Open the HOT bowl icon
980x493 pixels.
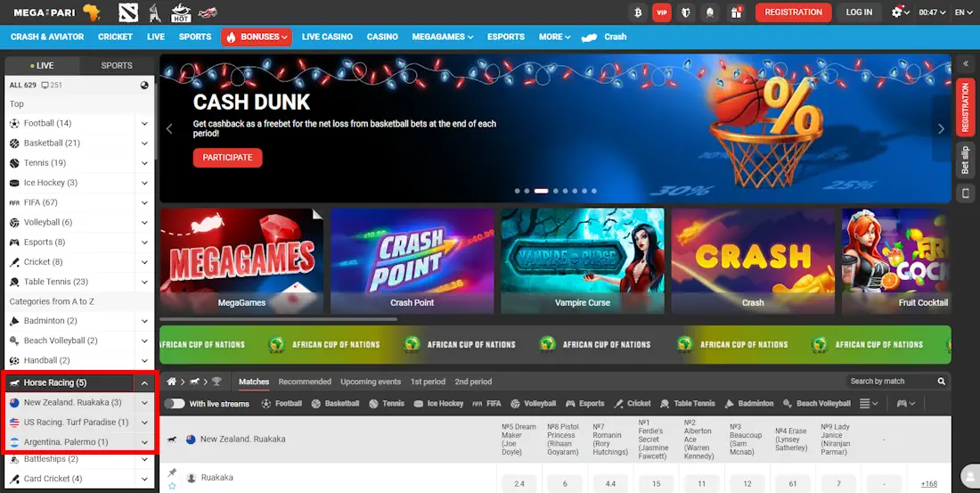[x=181, y=12]
